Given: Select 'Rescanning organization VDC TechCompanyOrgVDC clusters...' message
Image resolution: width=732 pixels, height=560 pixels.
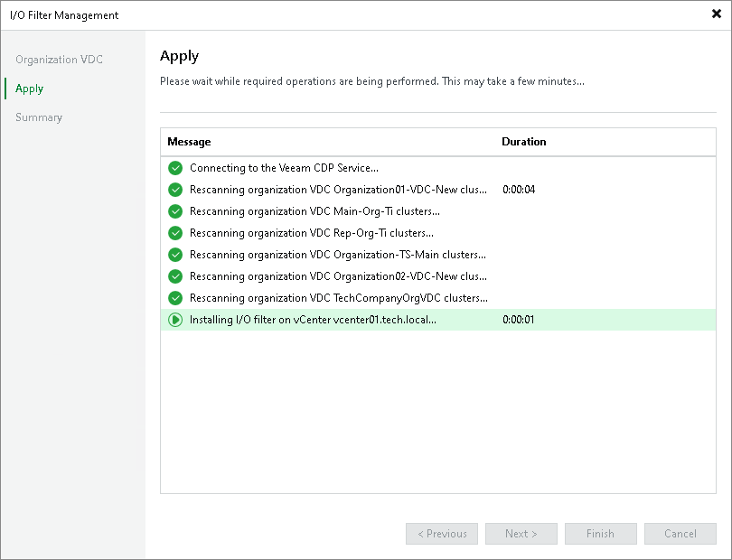Looking at the screenshot, I should coord(339,298).
